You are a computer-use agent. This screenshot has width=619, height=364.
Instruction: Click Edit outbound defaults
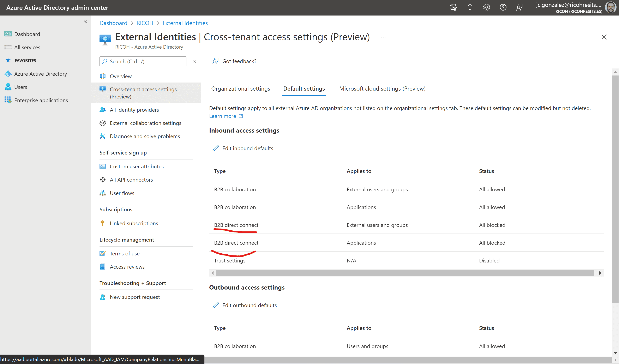244,305
